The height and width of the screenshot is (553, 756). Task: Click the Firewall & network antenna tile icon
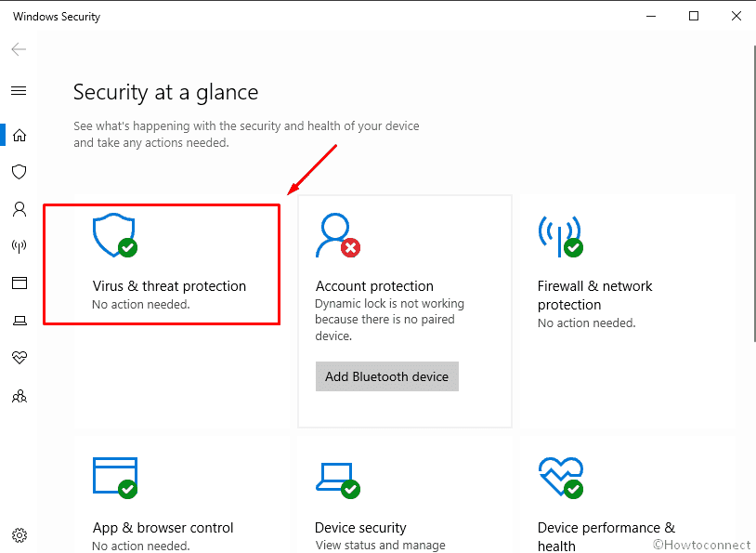coord(561,236)
